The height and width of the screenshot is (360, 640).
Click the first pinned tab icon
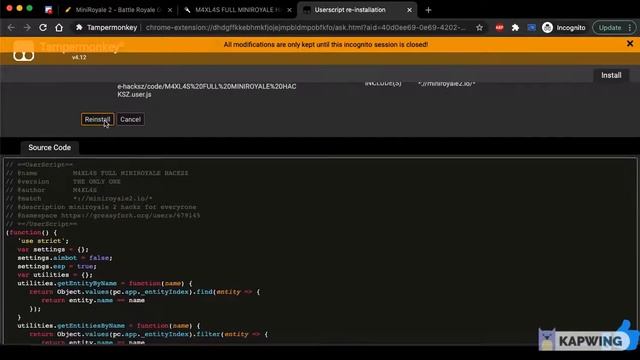[x=48, y=10]
